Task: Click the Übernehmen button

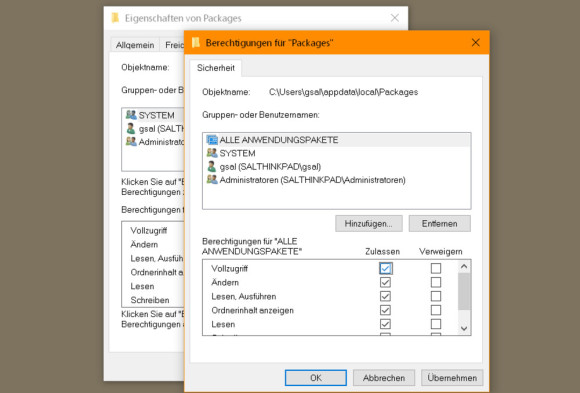Action: (452, 378)
